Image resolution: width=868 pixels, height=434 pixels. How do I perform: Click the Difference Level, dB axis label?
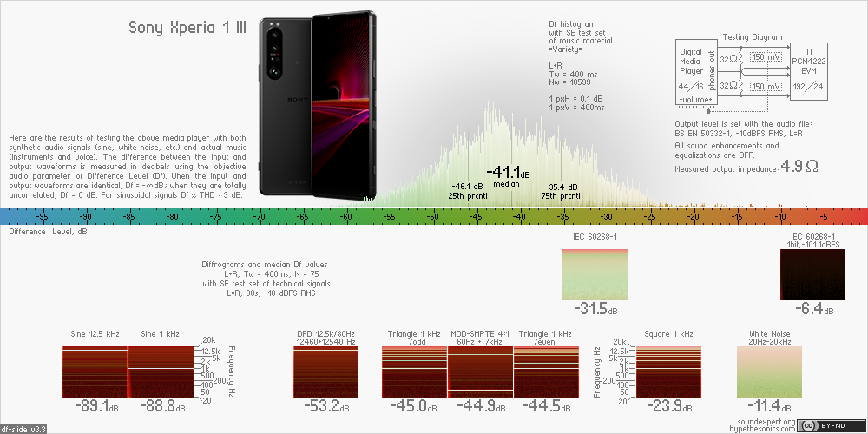(48, 232)
